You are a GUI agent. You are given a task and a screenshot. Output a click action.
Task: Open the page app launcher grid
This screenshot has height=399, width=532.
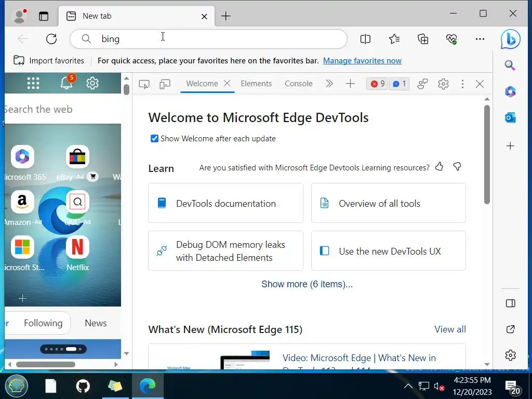pos(33,83)
